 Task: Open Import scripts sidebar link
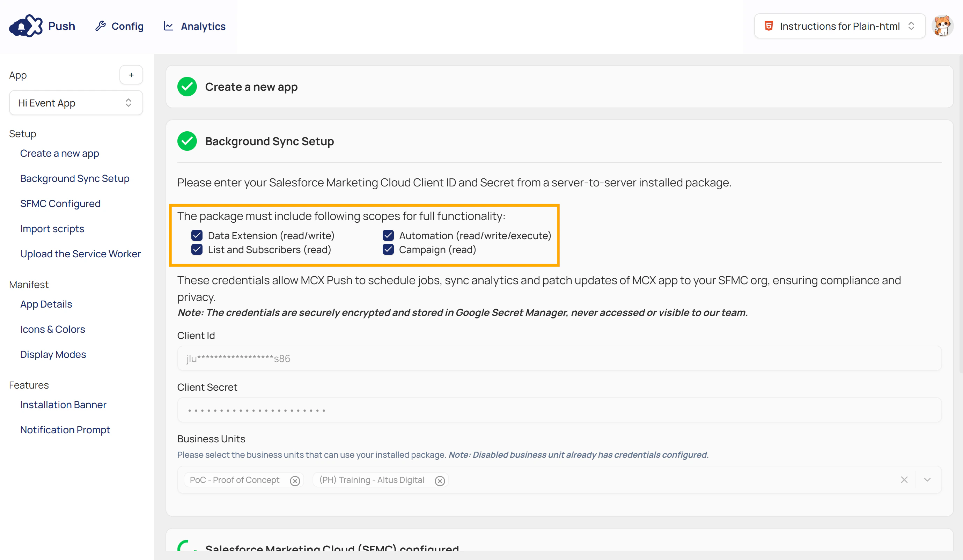(x=52, y=229)
